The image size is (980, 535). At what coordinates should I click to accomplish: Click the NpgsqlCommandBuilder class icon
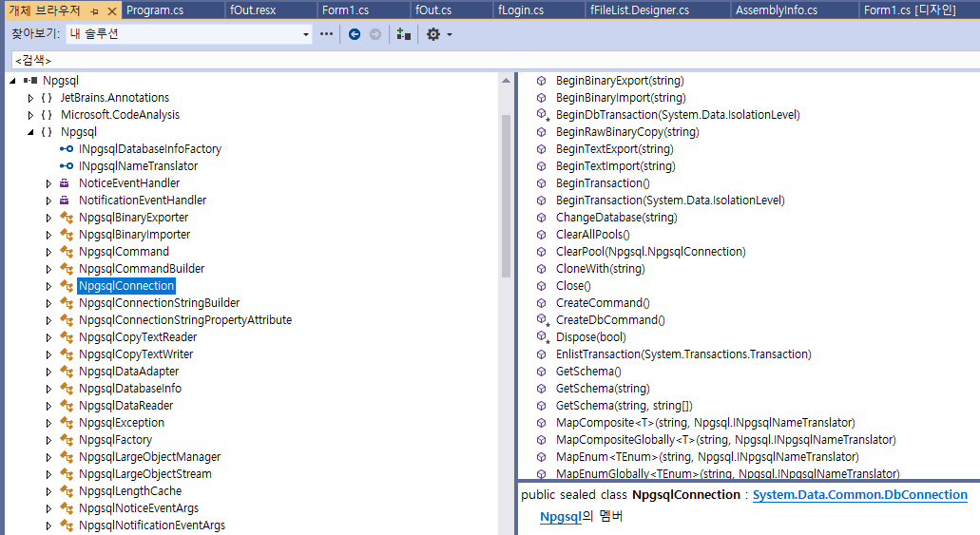click(67, 269)
